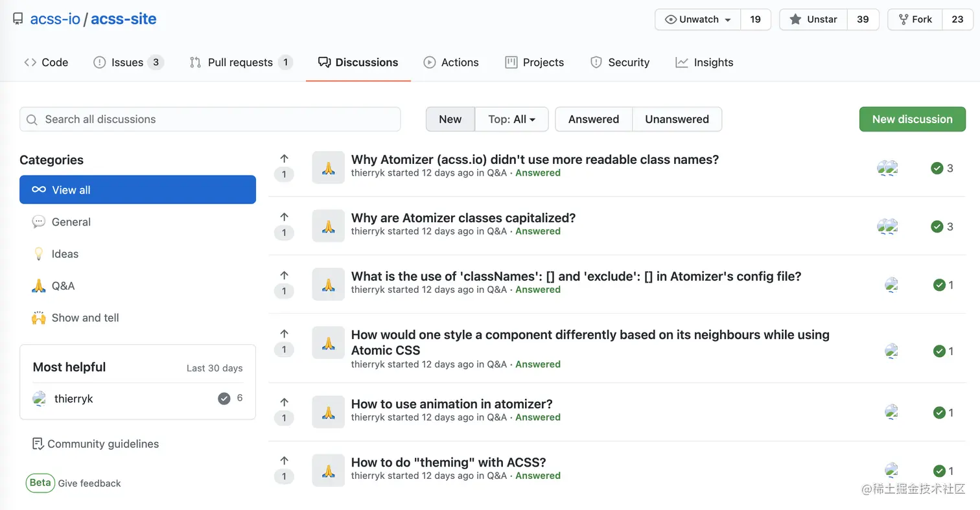Unstar the acss-site repository

coord(814,19)
